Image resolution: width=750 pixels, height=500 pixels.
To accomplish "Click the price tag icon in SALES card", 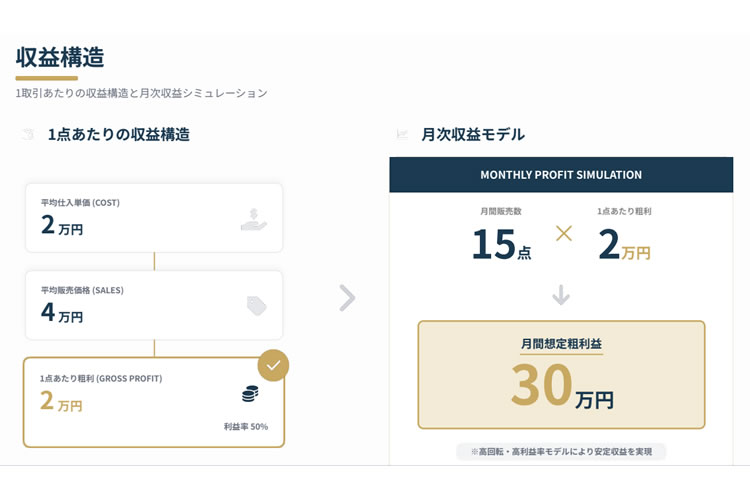I will pos(257,306).
